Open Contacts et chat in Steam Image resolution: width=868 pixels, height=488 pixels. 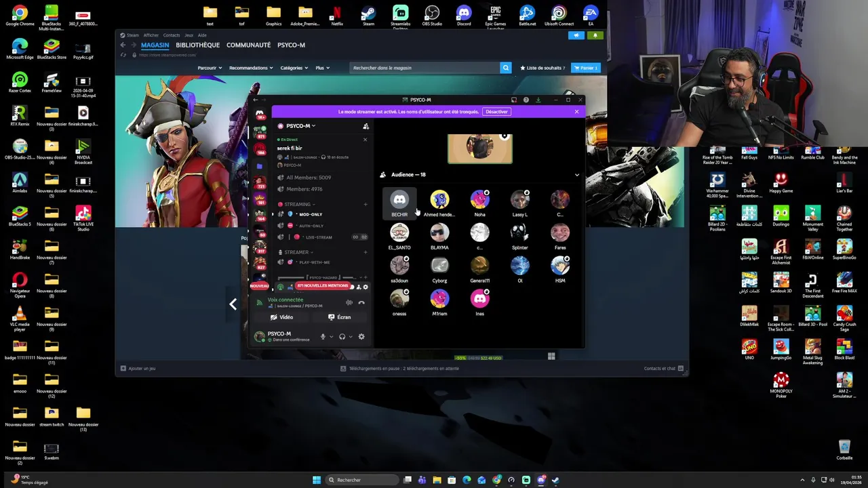tap(664, 369)
